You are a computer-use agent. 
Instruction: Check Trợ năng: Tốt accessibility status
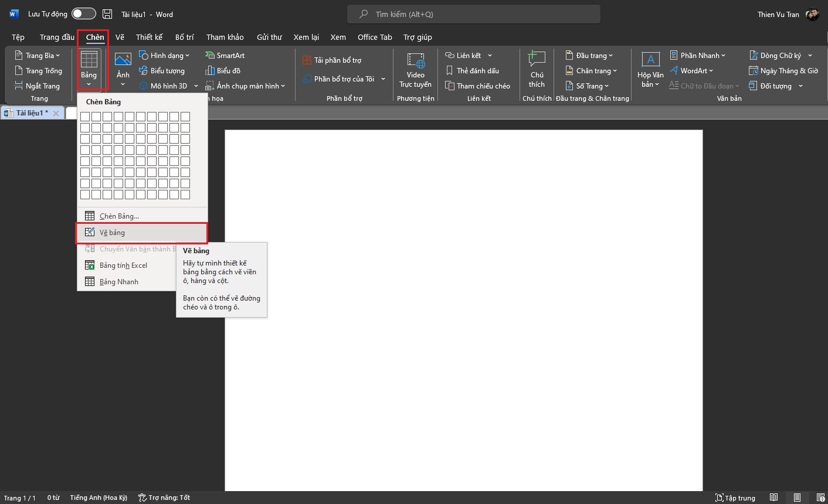click(164, 498)
